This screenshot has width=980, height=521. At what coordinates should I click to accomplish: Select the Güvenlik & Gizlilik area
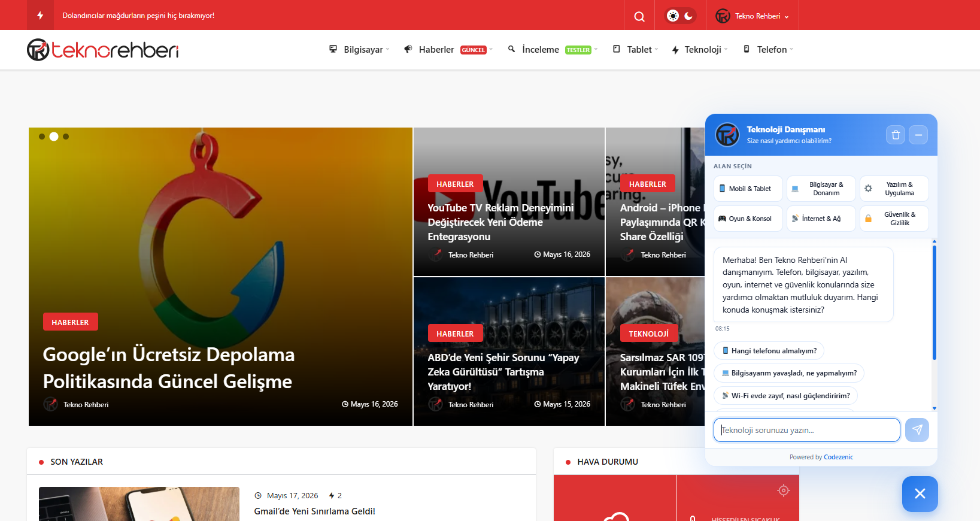point(894,219)
